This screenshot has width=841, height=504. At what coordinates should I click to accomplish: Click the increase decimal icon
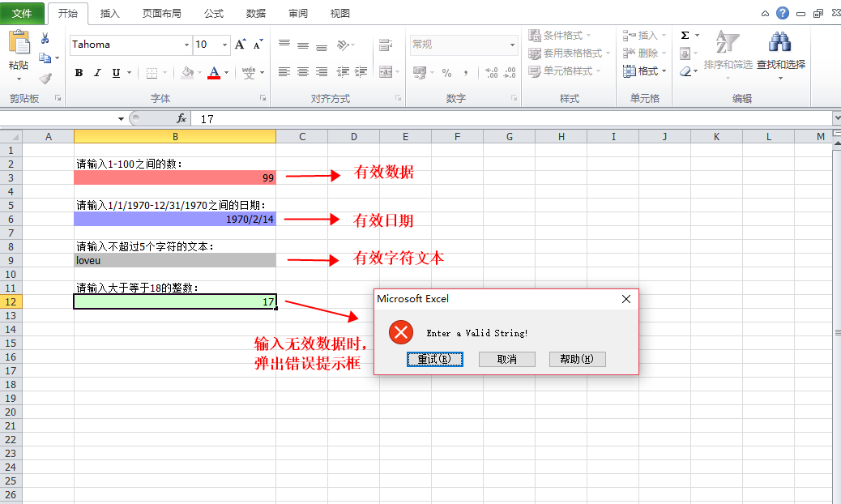[x=491, y=73]
